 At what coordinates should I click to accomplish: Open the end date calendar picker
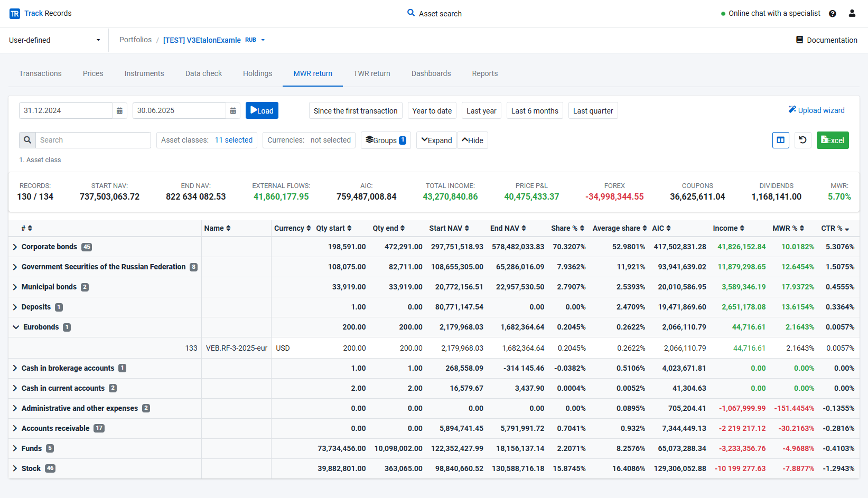(233, 111)
